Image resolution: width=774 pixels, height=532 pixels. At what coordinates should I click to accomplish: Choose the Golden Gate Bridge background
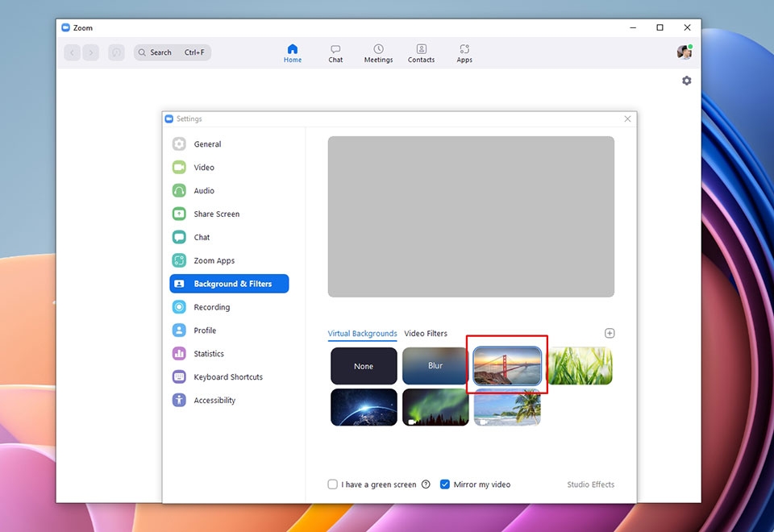[507, 366]
